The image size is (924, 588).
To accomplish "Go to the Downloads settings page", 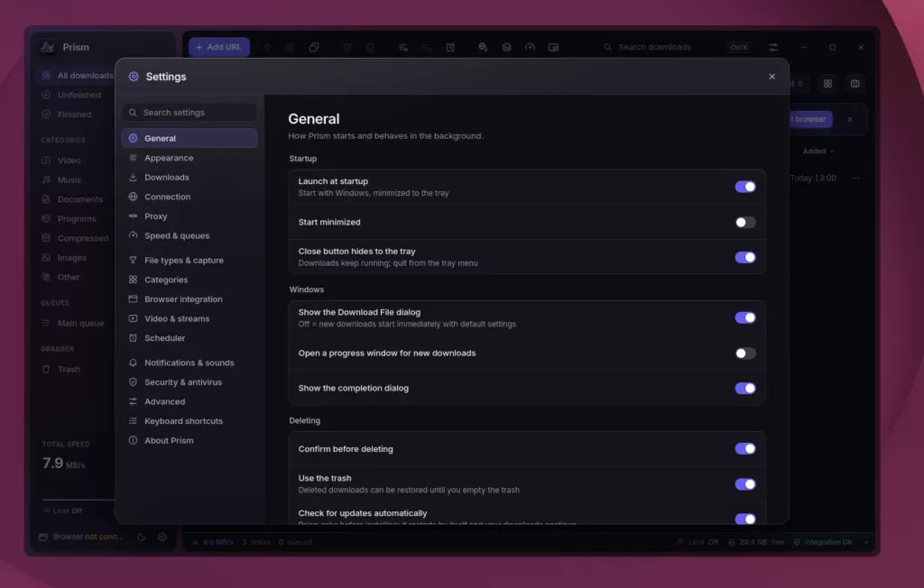I will tap(189, 178).
